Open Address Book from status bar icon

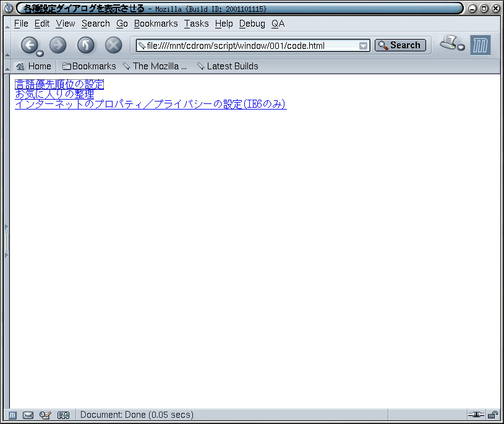coord(63,415)
